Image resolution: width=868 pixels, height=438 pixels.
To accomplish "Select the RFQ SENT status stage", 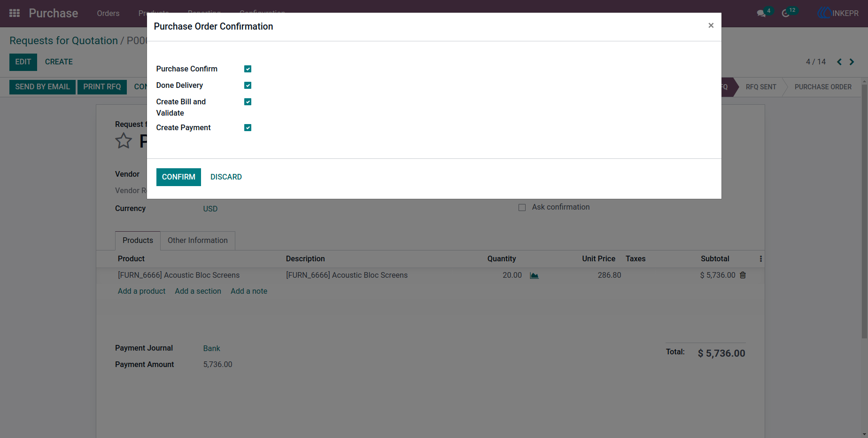I will [x=760, y=87].
